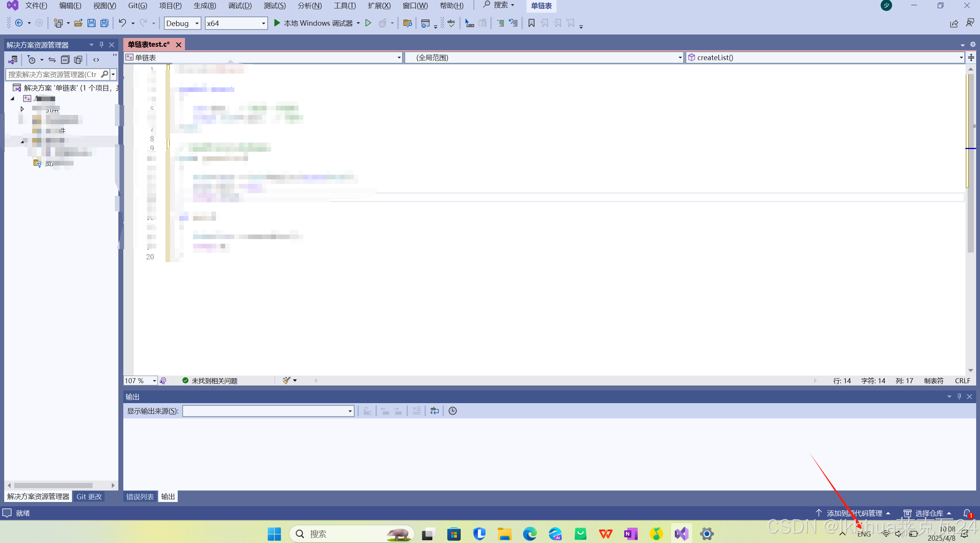
Task: Open the show output source combo box
Action: [268, 411]
